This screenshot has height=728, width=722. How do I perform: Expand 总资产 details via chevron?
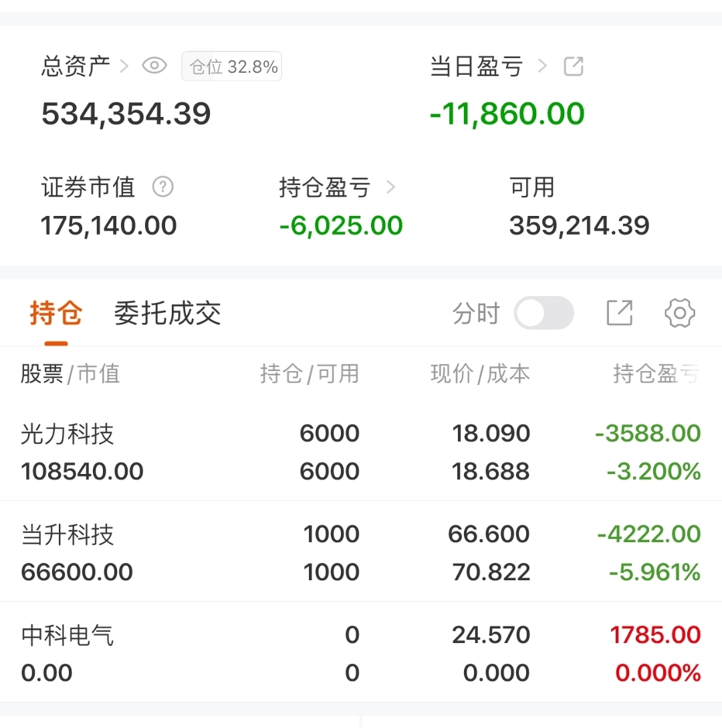pyautogui.click(x=124, y=66)
